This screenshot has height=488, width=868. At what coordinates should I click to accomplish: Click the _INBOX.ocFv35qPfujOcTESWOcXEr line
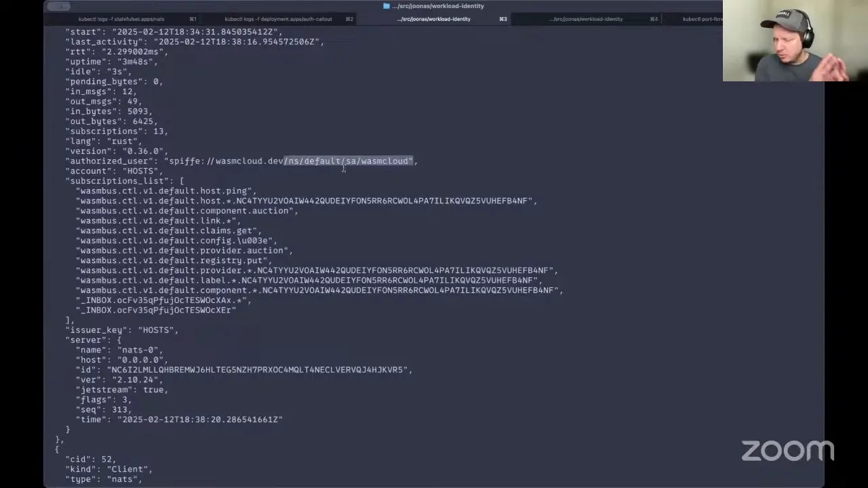click(156, 310)
